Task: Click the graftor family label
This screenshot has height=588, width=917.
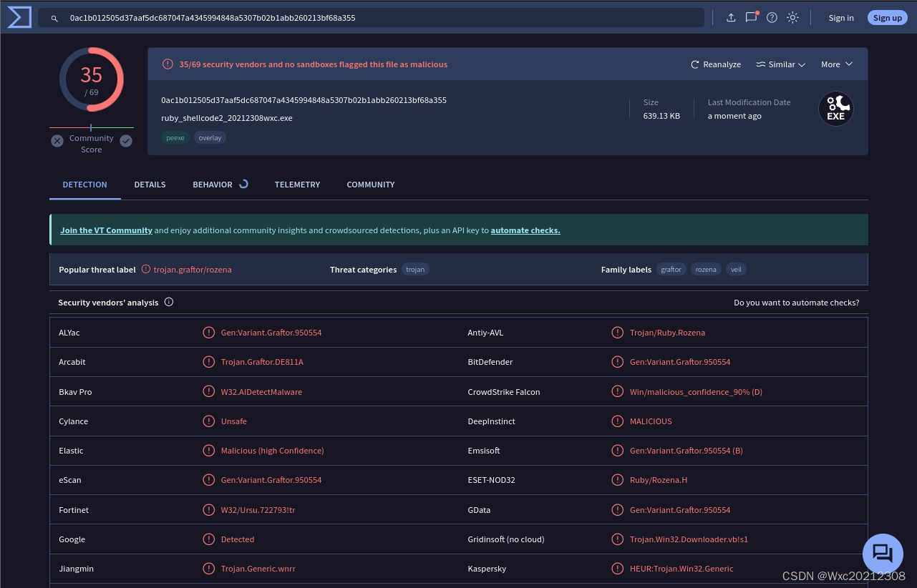Action: (x=671, y=270)
